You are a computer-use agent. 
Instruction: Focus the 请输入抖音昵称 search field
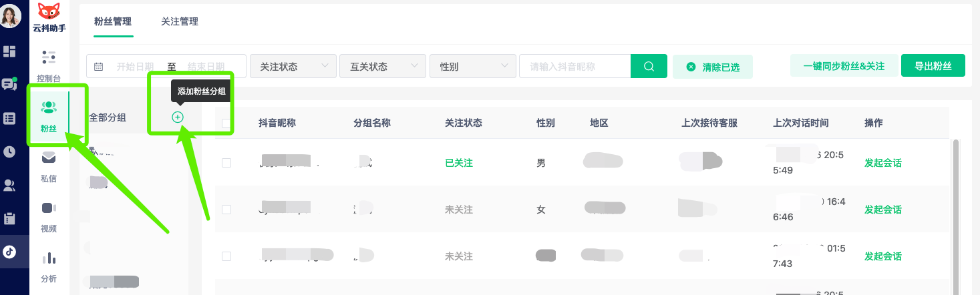[575, 67]
